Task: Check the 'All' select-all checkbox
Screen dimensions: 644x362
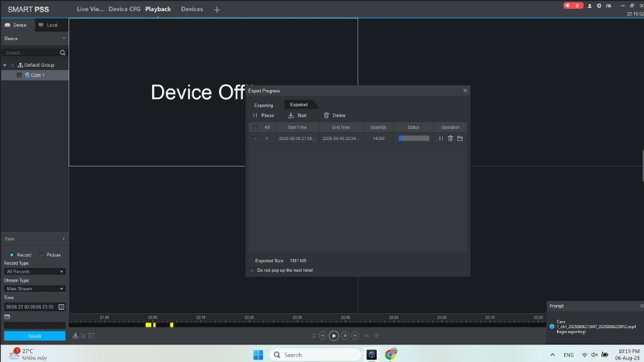Action: point(254,127)
